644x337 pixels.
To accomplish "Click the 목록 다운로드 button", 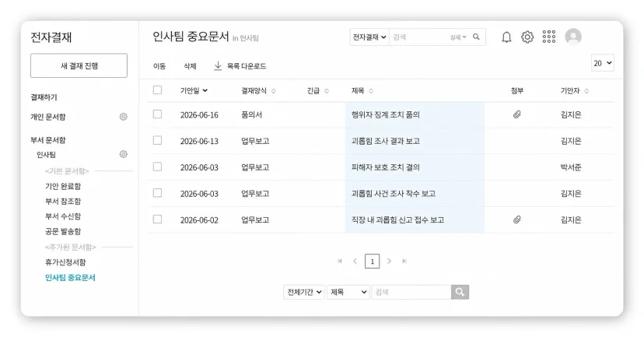I will click(240, 65).
